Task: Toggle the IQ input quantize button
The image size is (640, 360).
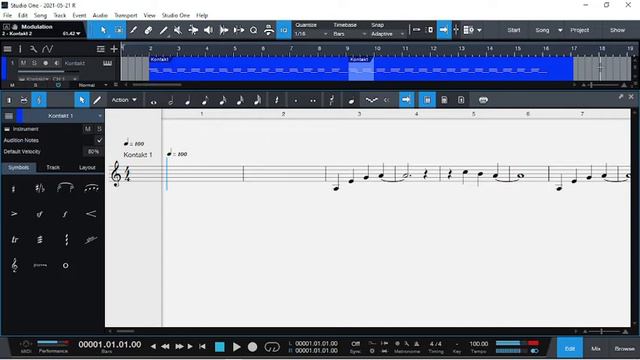Action: pos(284,30)
